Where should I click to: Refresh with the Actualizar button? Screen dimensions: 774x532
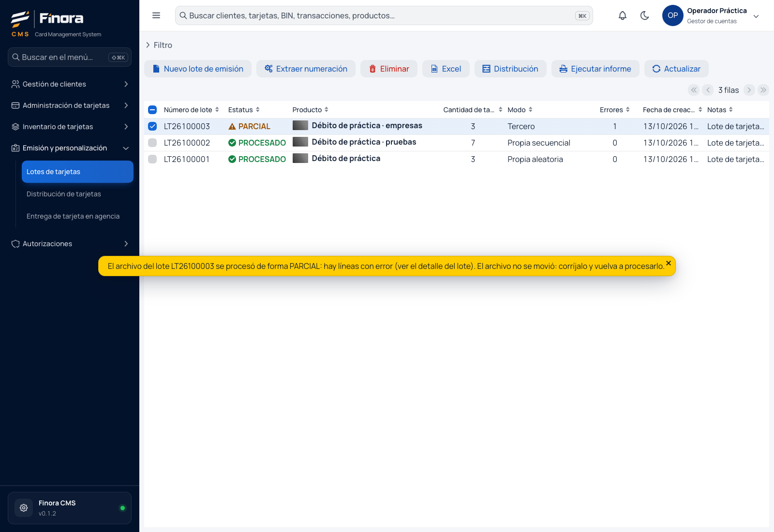point(676,69)
